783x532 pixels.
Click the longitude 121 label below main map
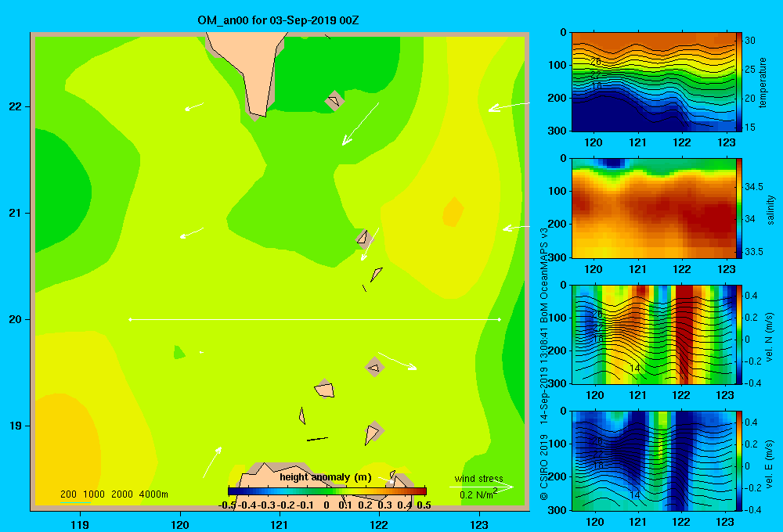point(280,524)
